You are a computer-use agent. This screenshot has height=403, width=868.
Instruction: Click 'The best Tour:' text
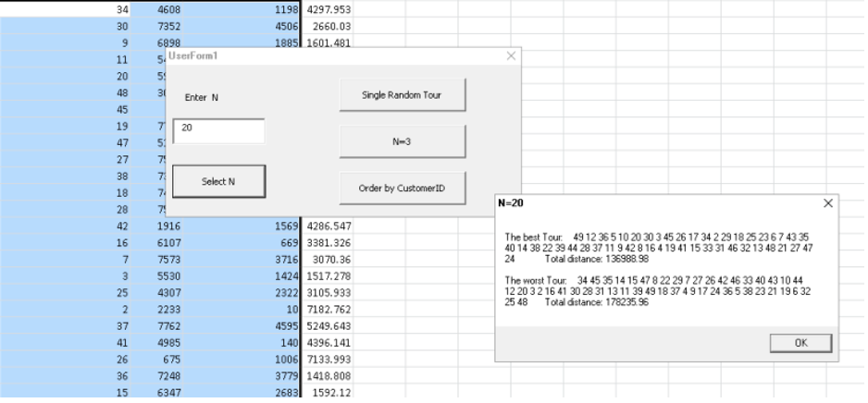(x=533, y=238)
